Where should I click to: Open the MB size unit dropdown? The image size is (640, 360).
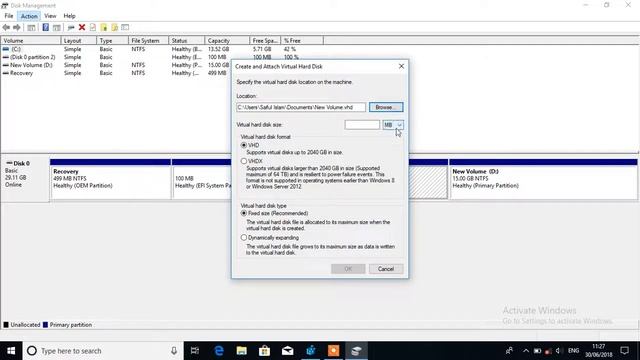click(393, 125)
